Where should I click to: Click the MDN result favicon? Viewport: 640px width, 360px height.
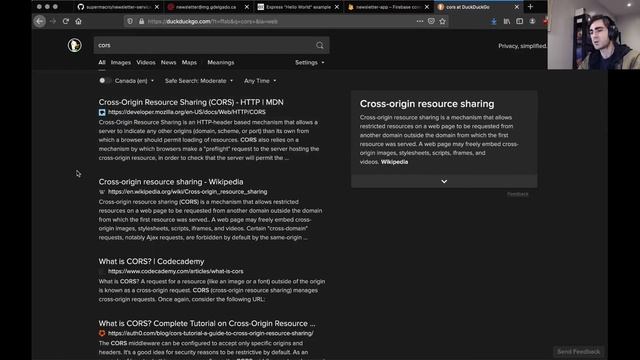[x=102, y=112]
